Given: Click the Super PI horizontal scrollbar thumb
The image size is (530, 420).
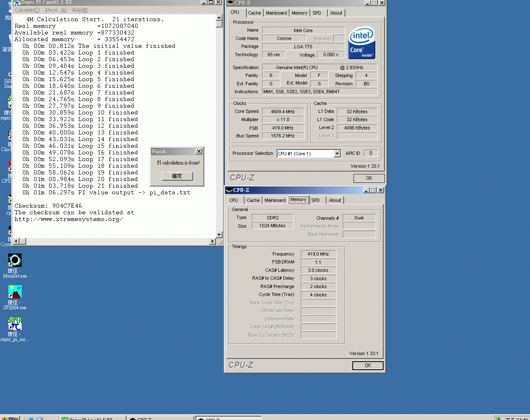Looking at the screenshot, I should coord(23,241).
